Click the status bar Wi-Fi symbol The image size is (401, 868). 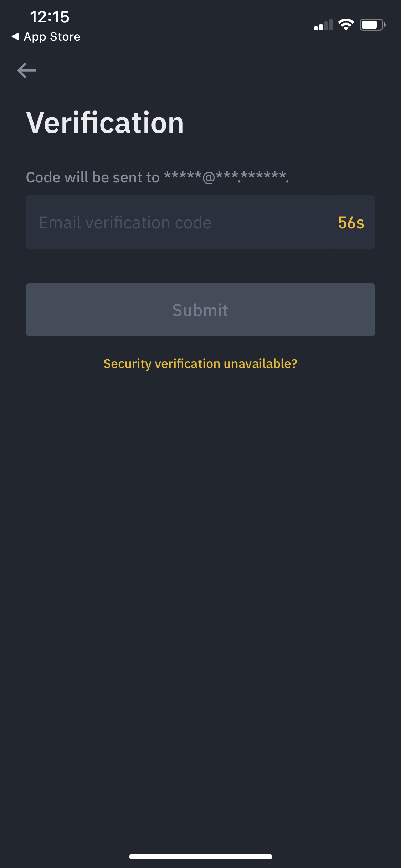[x=345, y=24]
